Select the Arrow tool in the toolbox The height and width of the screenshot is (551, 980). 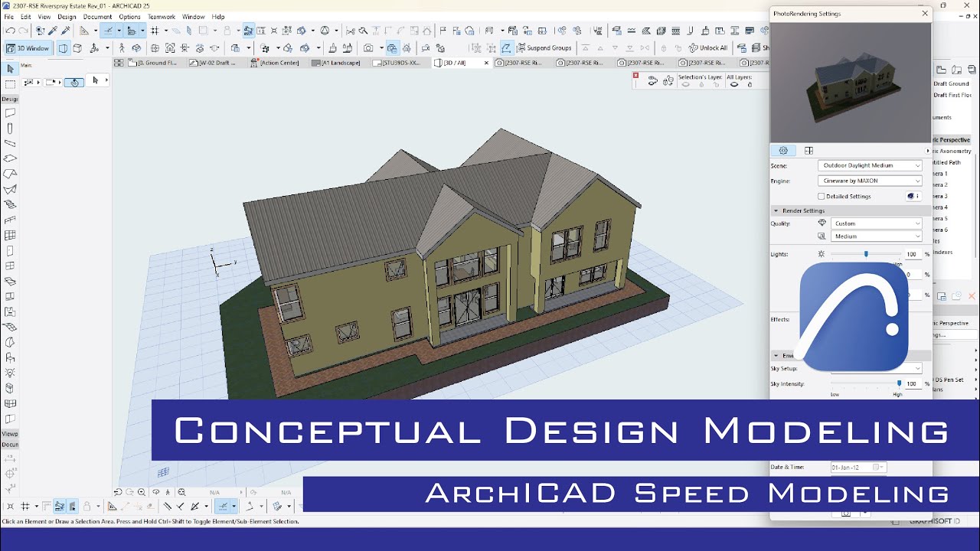(11, 69)
